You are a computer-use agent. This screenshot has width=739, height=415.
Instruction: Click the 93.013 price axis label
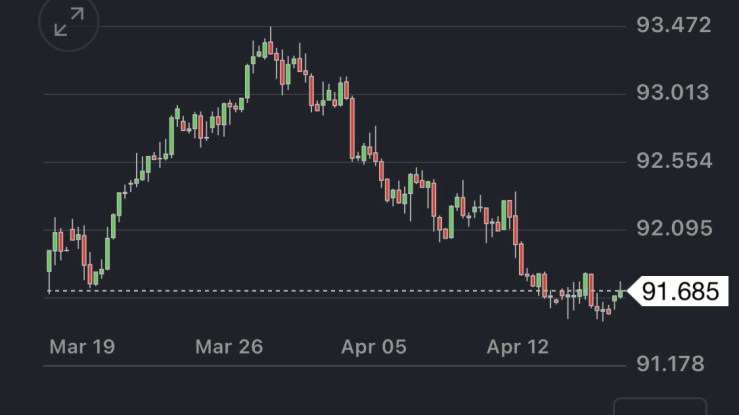pos(673,93)
